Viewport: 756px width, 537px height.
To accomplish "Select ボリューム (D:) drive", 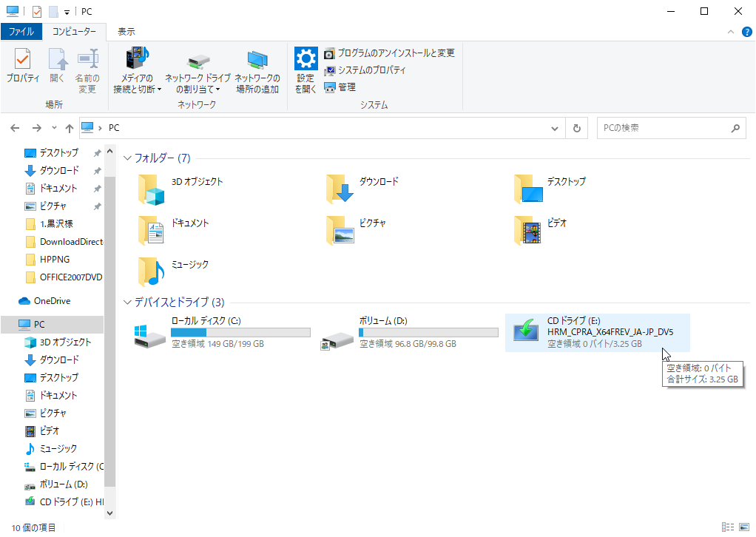I will click(x=409, y=333).
